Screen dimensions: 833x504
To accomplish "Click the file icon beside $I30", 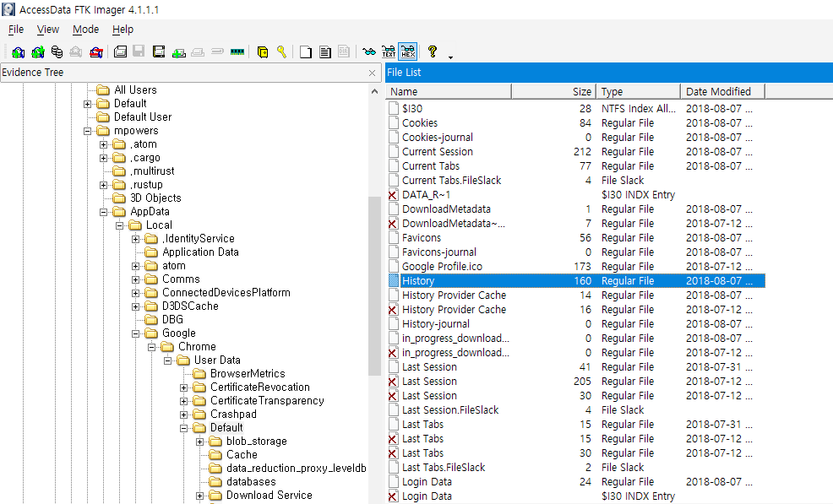I will tap(393, 108).
